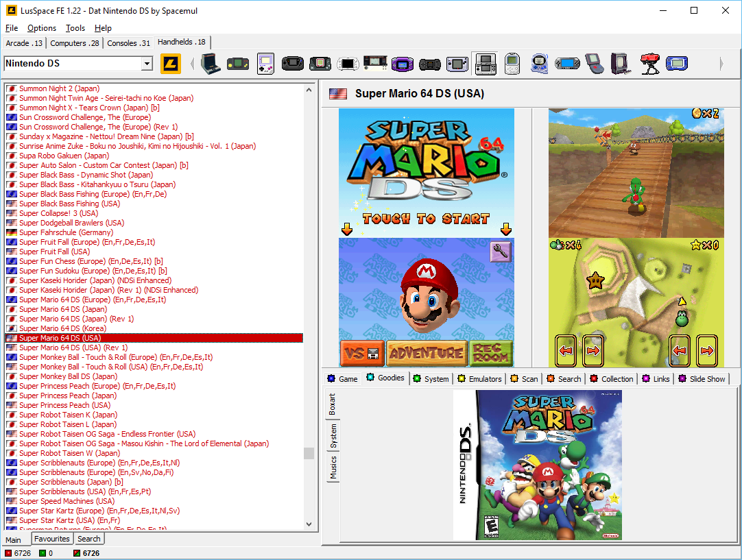742x560 pixels.
Task: Select the white Pokemon Mini style icon
Action: coord(512,63)
